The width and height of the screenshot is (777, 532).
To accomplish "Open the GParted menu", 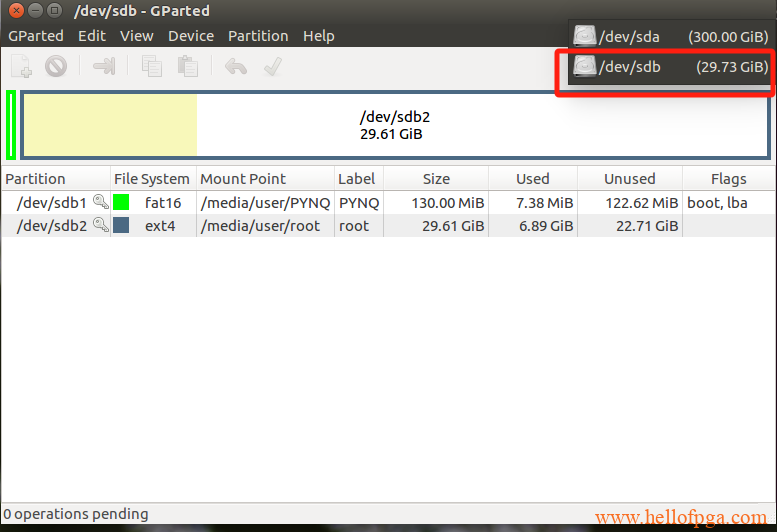I will (36, 36).
